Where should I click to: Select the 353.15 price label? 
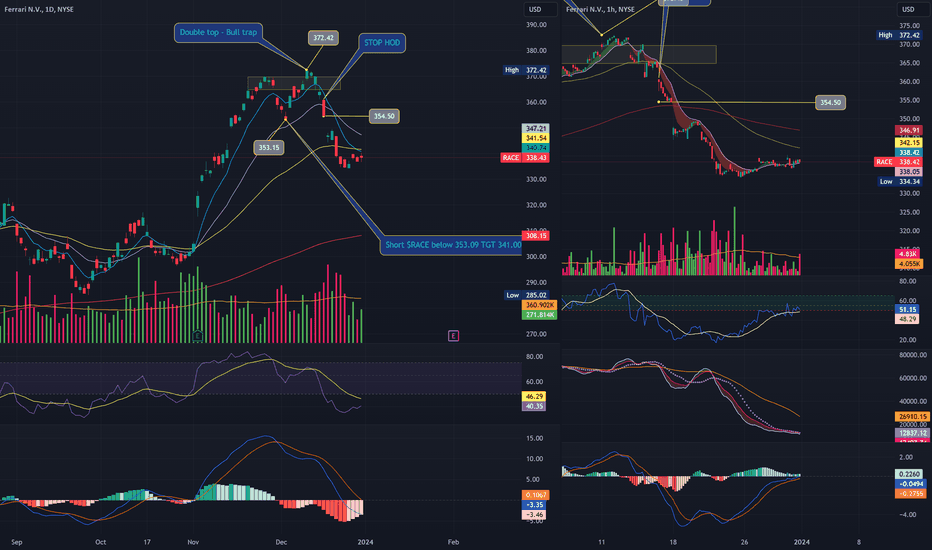tap(269, 147)
